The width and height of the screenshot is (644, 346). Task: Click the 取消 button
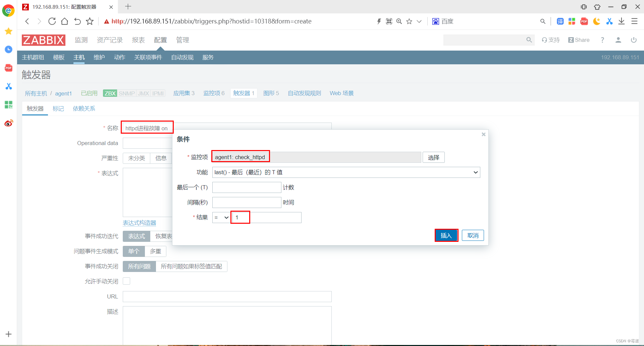473,235
